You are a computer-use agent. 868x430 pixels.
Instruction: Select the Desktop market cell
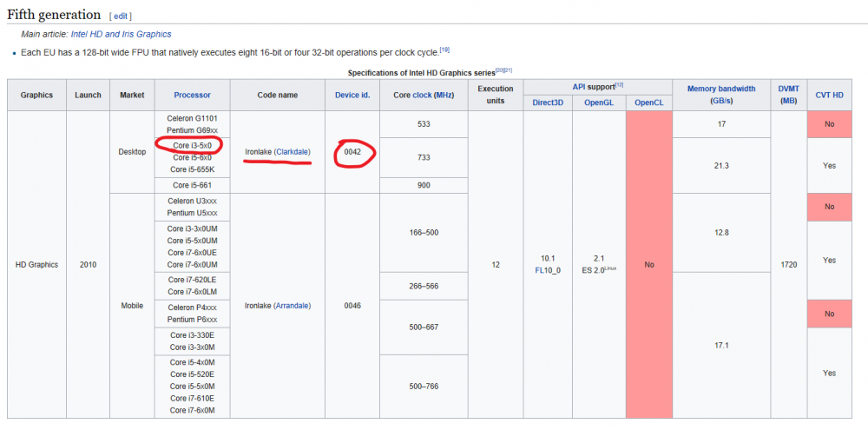(132, 152)
